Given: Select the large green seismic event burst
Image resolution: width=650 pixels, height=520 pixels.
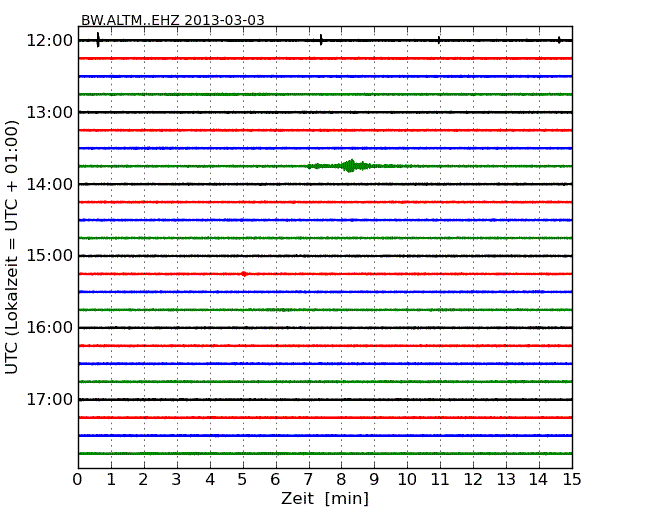Looking at the screenshot, I should (351, 166).
